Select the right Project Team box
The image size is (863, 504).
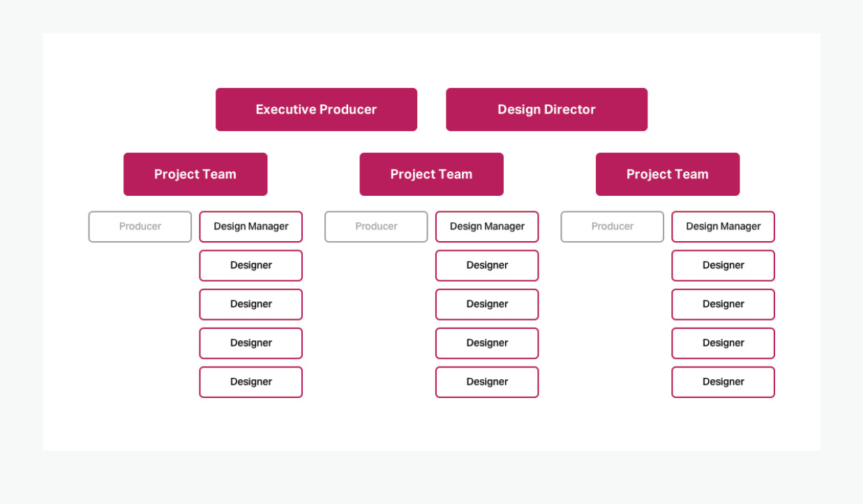point(668,174)
